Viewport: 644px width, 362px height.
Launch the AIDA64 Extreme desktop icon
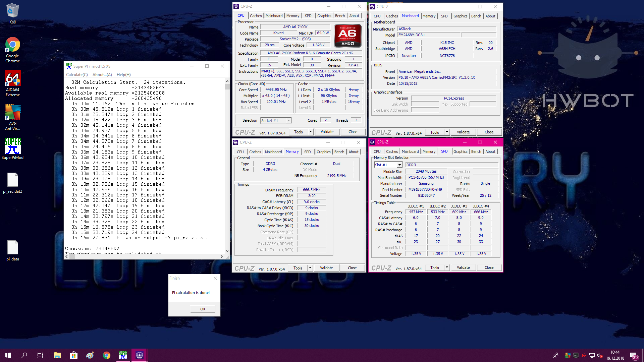[x=12, y=83]
